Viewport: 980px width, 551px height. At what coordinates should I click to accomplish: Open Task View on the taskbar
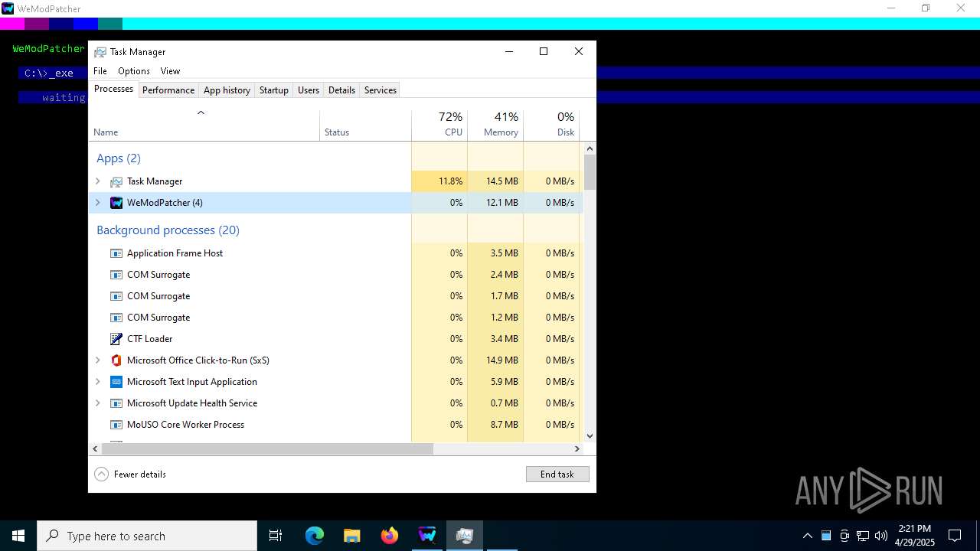pyautogui.click(x=276, y=536)
